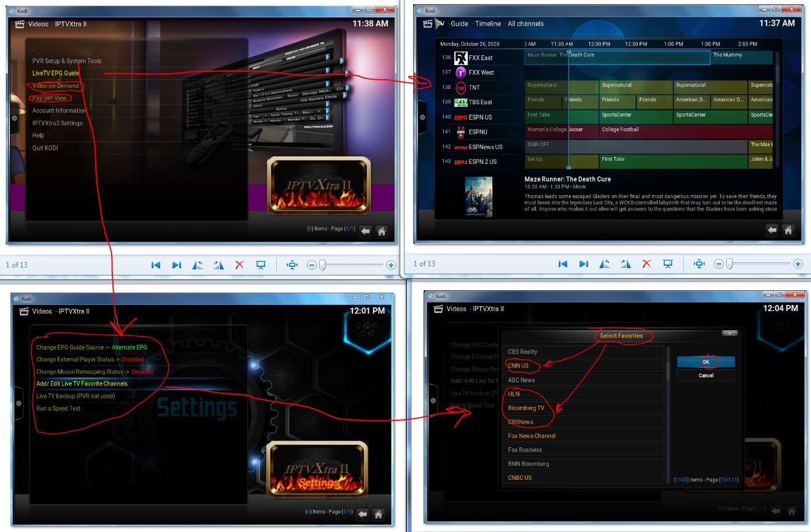
Task: Click Cancel in Select Favorites dialog
Action: (706, 376)
